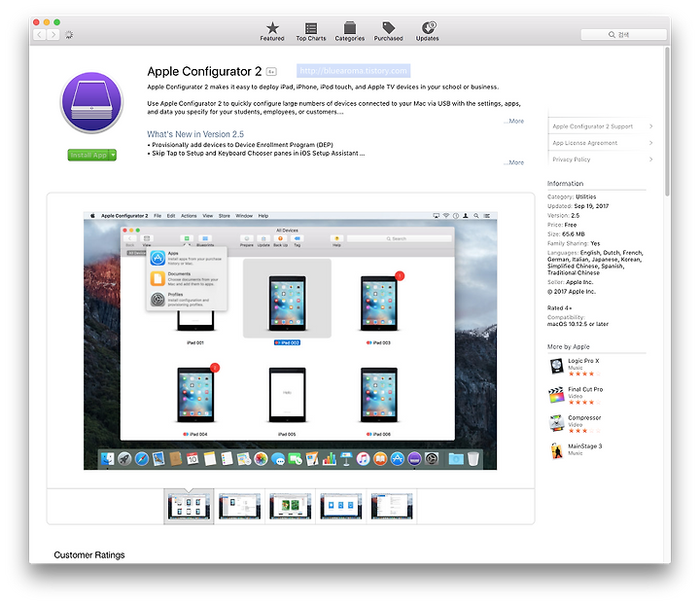The height and width of the screenshot is (605, 700).
Task: Click the Install App button
Action: click(x=88, y=155)
